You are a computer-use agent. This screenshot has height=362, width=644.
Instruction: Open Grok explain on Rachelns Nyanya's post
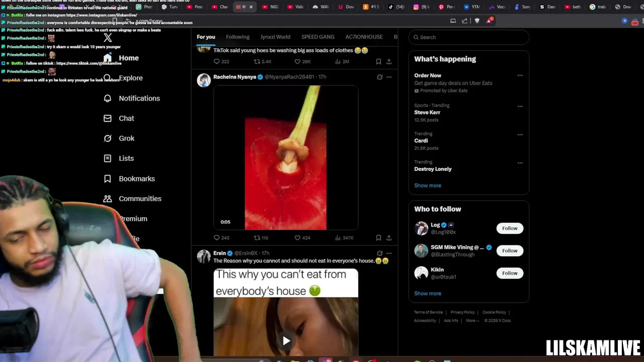point(380,77)
